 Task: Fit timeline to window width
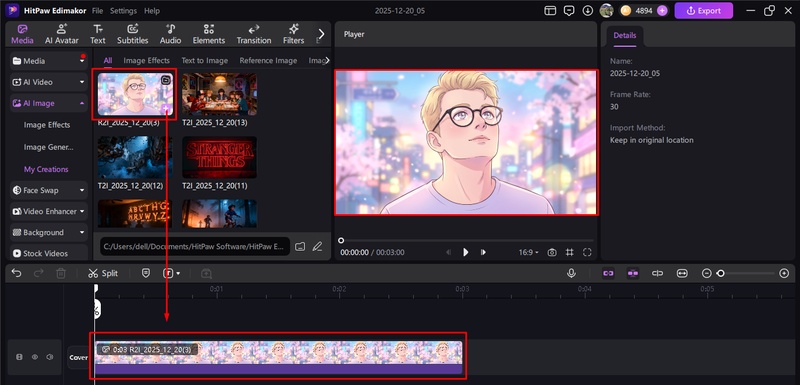click(682, 273)
